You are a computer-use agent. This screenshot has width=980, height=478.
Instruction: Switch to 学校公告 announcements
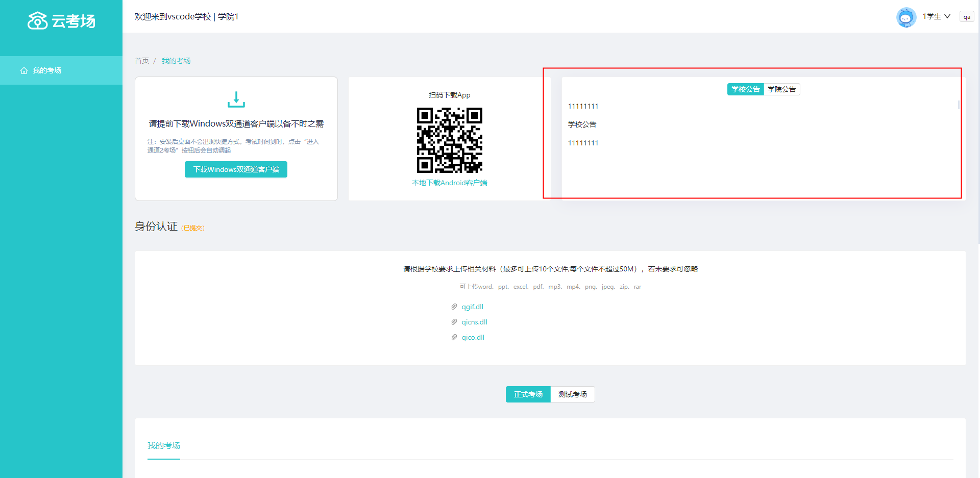(x=745, y=89)
